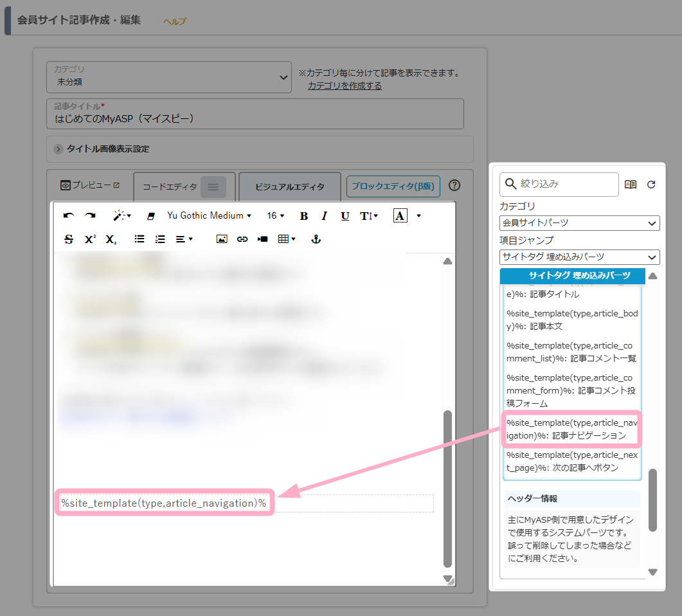Open the font color A swatch
This screenshot has height=616, width=682.
(400, 216)
